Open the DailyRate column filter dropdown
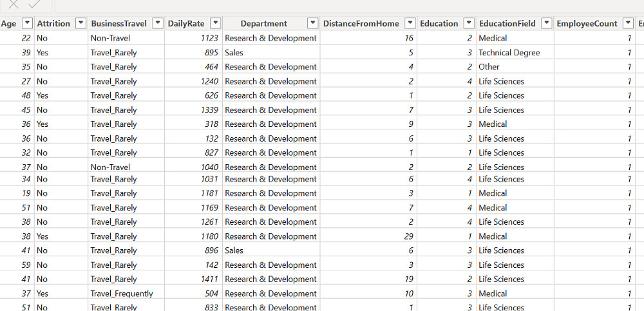 [215, 24]
